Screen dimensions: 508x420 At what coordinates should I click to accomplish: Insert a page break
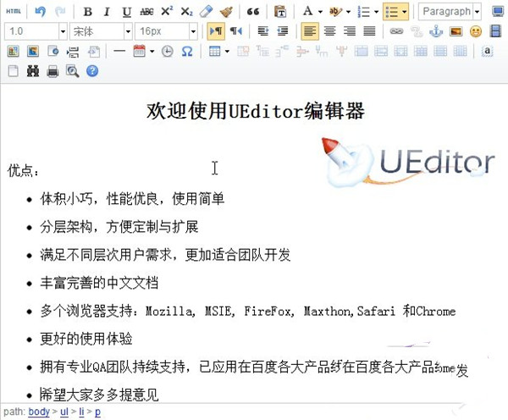coord(73,51)
